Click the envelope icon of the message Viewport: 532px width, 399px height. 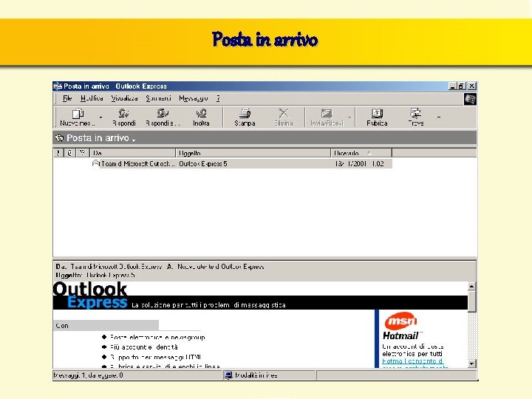click(x=95, y=163)
